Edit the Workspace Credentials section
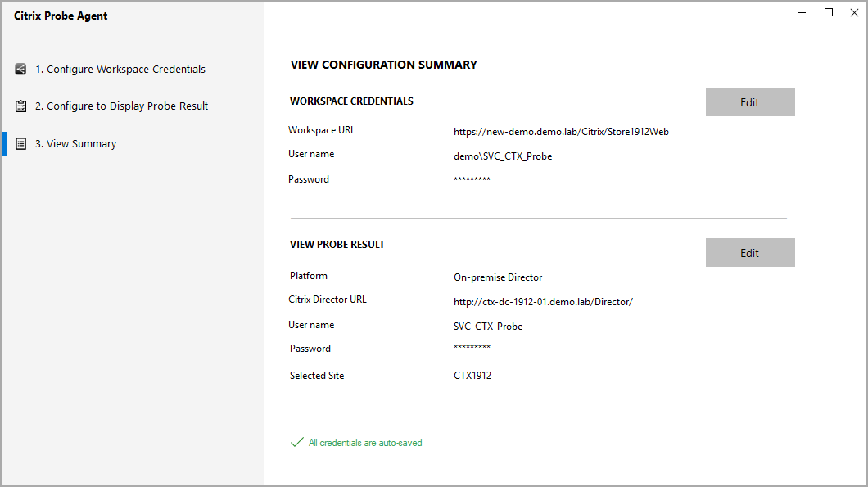Screen dimensions: 868x487 coord(749,101)
